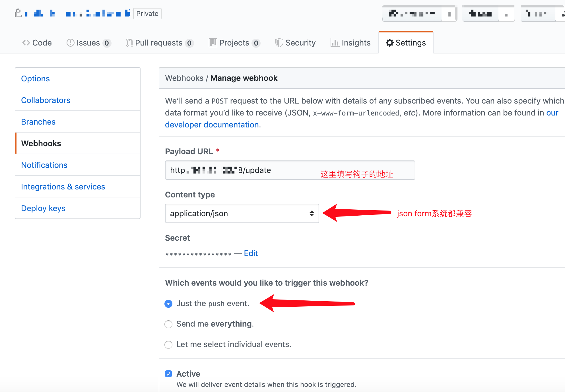
Task: Click the repository lock icon
Action: coord(18,13)
